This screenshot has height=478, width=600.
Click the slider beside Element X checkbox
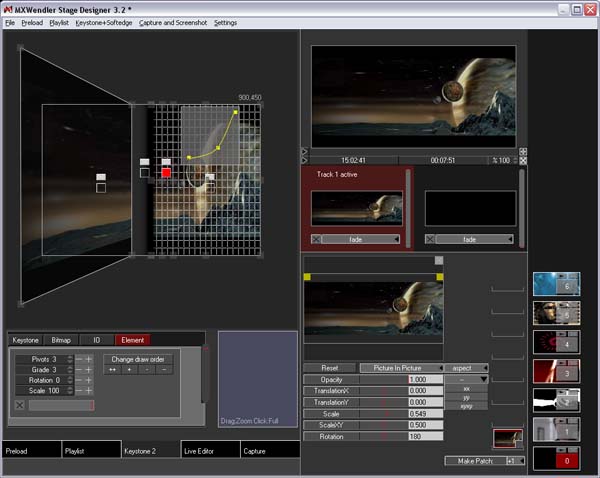pos(61,405)
